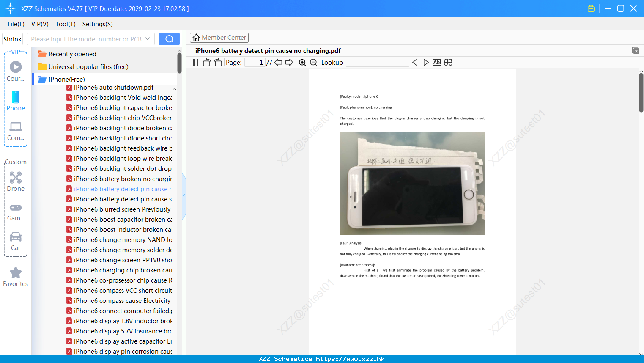The height and width of the screenshot is (363, 644).
Task: Select the Game console category icon
Action: (16, 212)
